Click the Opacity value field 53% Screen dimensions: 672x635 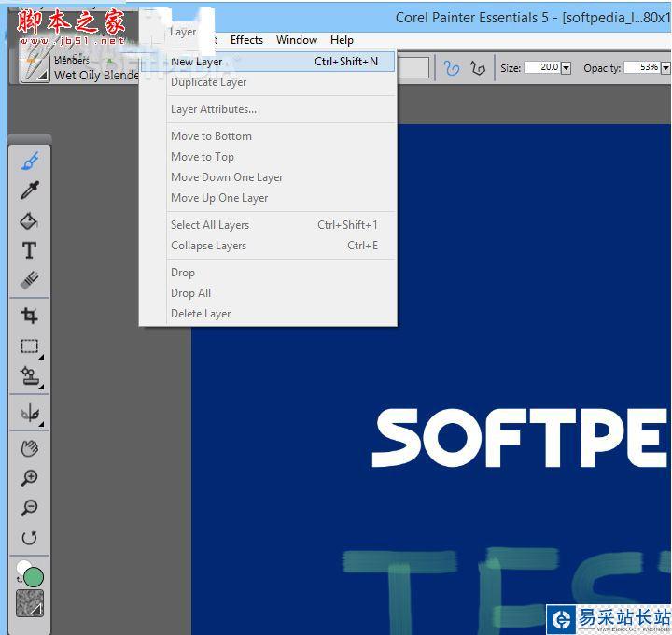click(x=642, y=67)
